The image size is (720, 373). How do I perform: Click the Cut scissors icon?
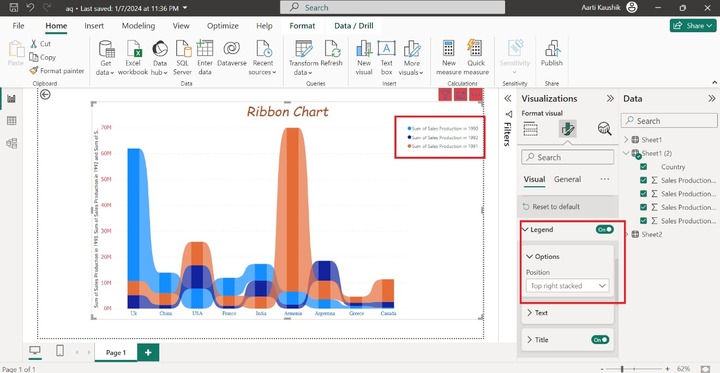click(34, 44)
